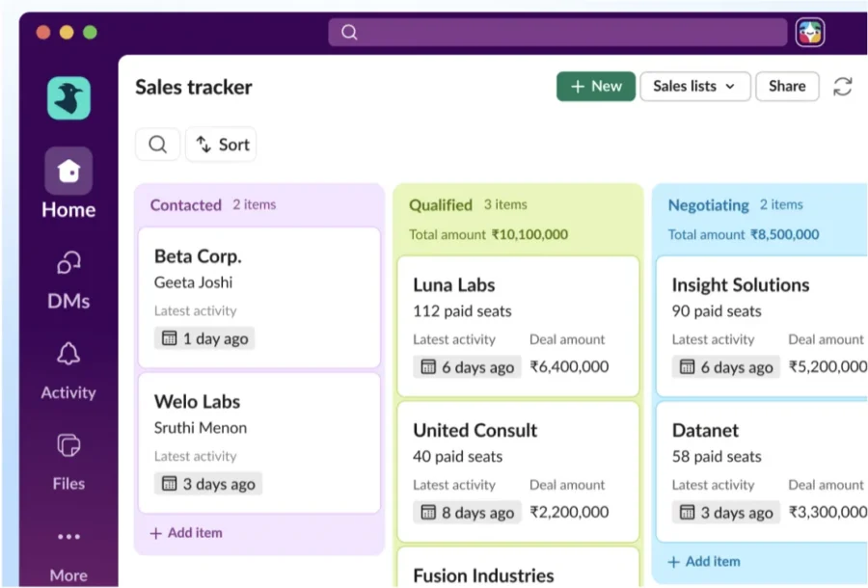Screen dimensions: 868x588
Task: Click the ₹5,200,000 deal amount
Action: tap(827, 366)
